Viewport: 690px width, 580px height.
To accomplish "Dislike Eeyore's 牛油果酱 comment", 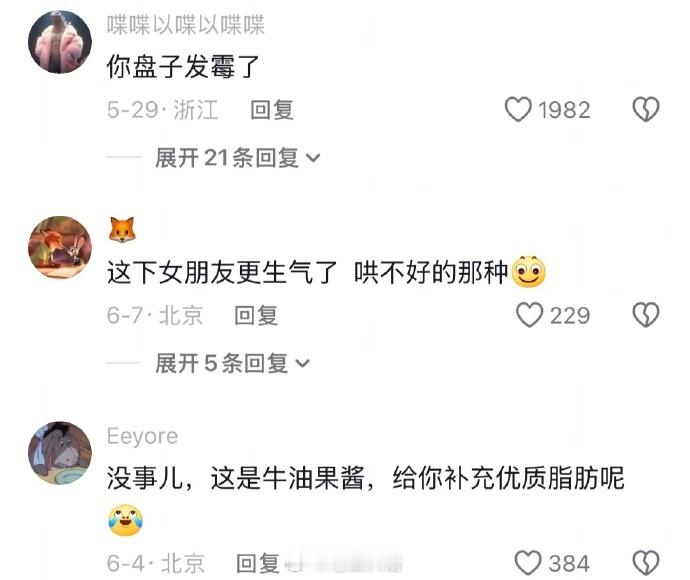I will pyautogui.click(x=646, y=563).
